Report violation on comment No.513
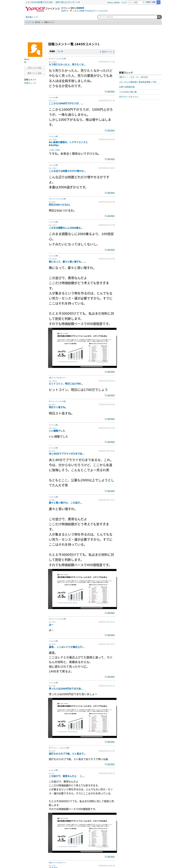Screen dimensions: 186x868 (x=110, y=765)
